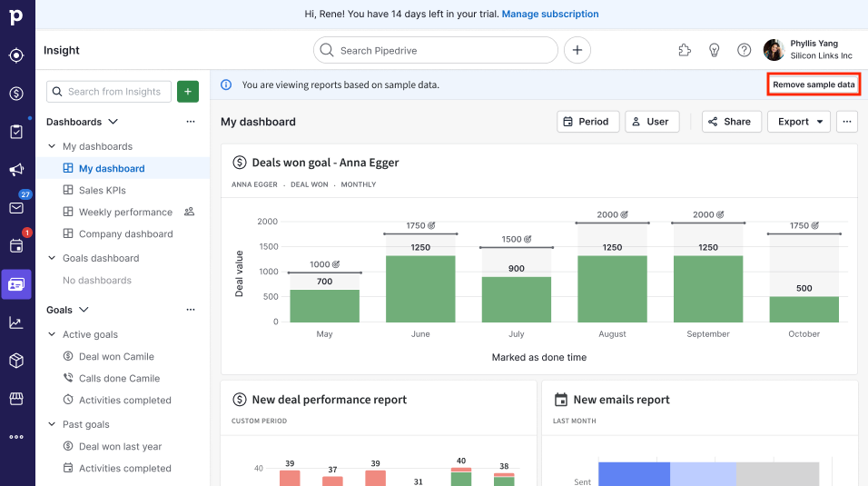Open Phyllis Yang account avatar
The height and width of the screenshot is (486, 868).
pos(774,51)
